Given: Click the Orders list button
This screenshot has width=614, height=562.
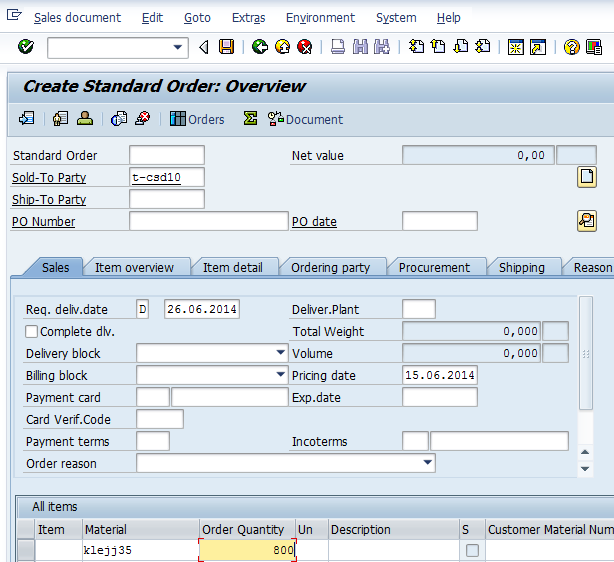Looking at the screenshot, I should (197, 119).
